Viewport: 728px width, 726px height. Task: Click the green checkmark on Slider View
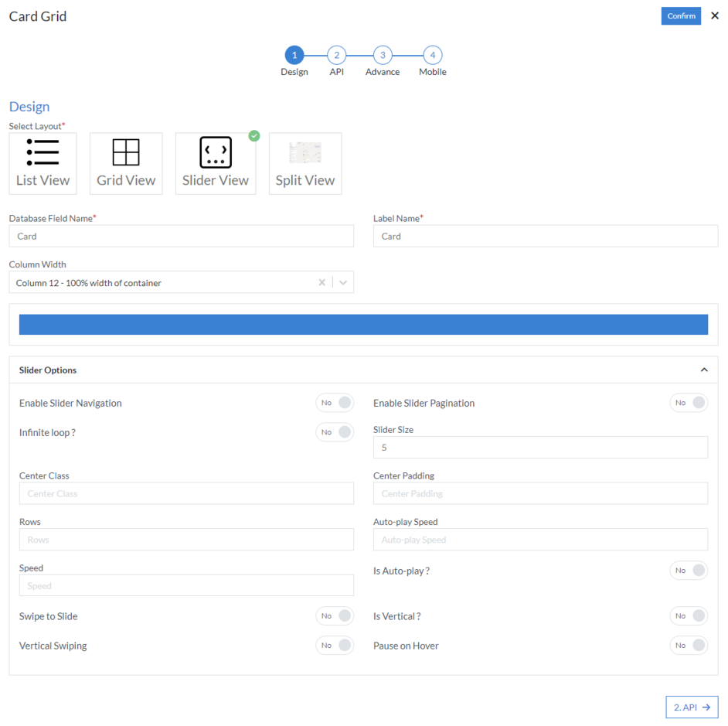(254, 135)
